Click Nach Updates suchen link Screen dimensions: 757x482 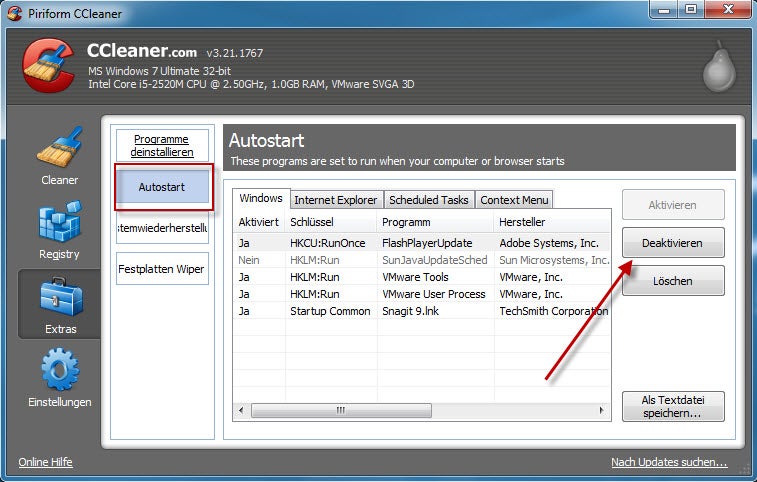(x=669, y=462)
